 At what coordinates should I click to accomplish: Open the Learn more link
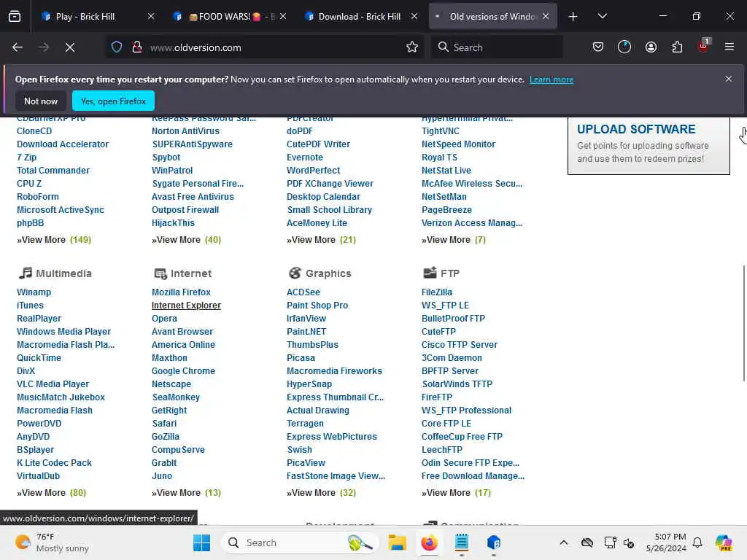click(551, 79)
